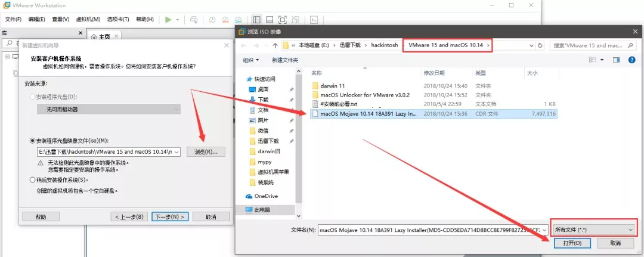This screenshot has width=644, height=257.
Task: Select 稍后安装操作系统 radio button
Action: tap(33, 180)
